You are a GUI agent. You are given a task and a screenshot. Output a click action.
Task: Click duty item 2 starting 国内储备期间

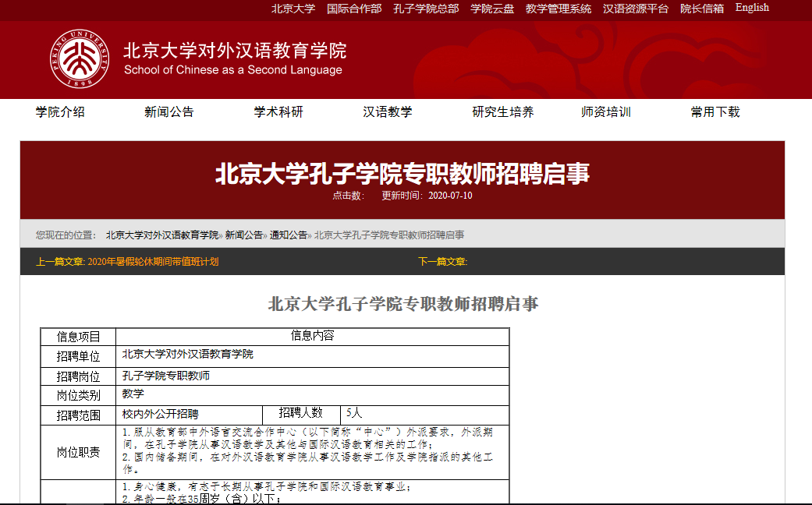click(307, 463)
